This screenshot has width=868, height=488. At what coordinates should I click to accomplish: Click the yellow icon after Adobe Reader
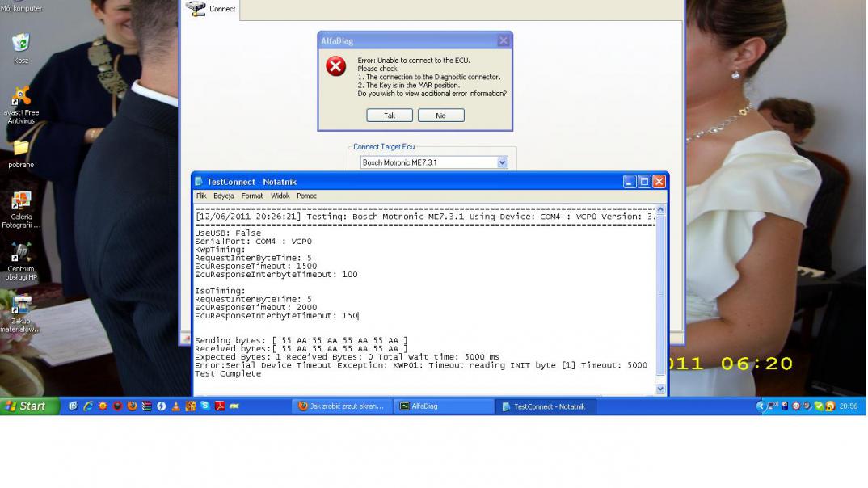pyautogui.click(x=234, y=406)
